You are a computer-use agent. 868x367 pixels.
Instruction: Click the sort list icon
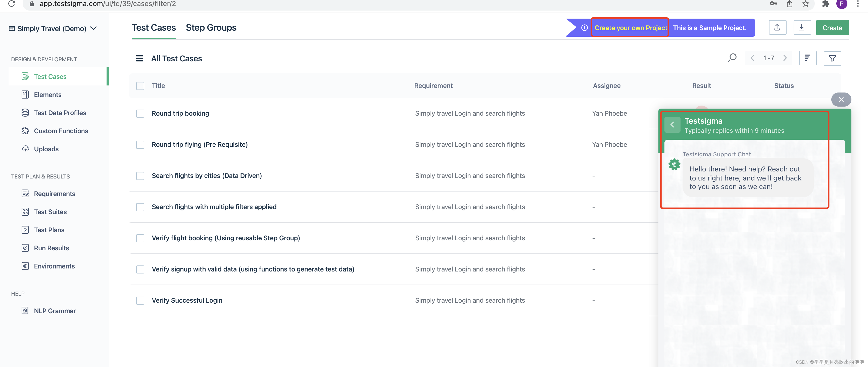[x=807, y=58]
